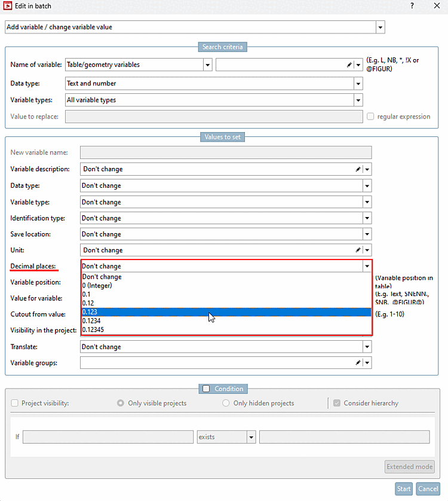Open the Variable description dropdown arrow

click(367, 169)
